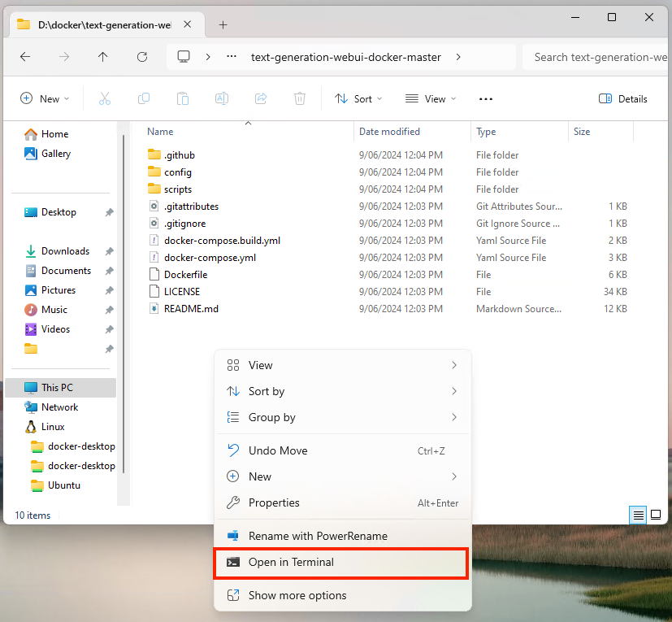Select the unnamed pinned yellow folder
This screenshot has width=672, height=622.
pos(31,349)
